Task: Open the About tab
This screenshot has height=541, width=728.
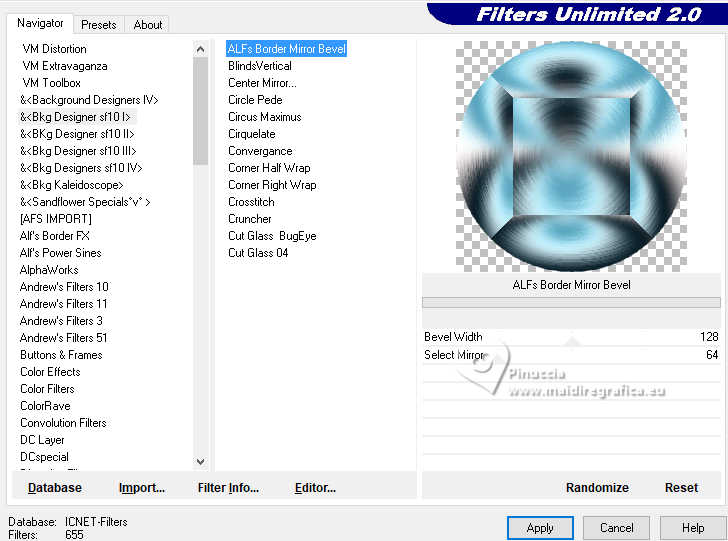Action: [148, 25]
